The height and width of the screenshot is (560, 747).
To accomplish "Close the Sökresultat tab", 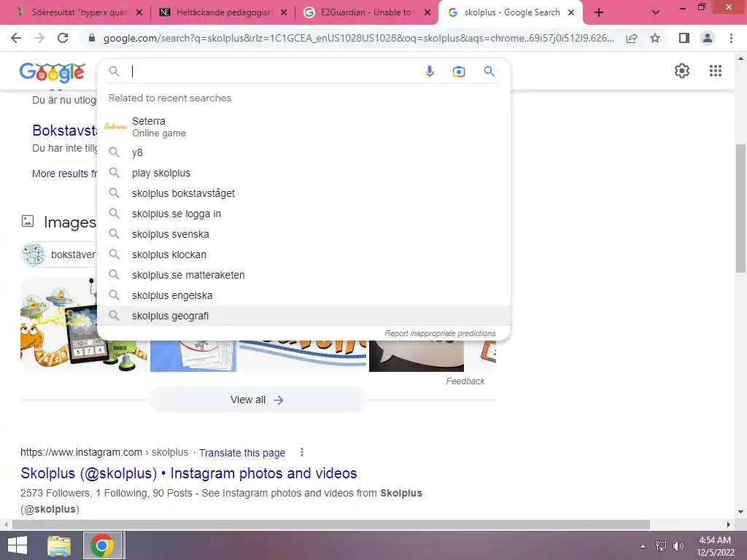I will click(x=139, y=13).
